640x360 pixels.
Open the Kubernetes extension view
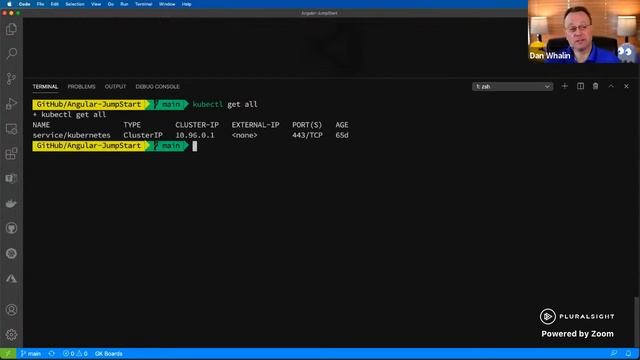coord(11,253)
